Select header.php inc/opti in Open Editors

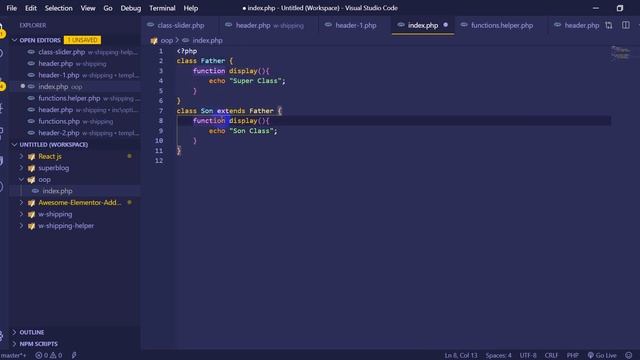click(75, 110)
